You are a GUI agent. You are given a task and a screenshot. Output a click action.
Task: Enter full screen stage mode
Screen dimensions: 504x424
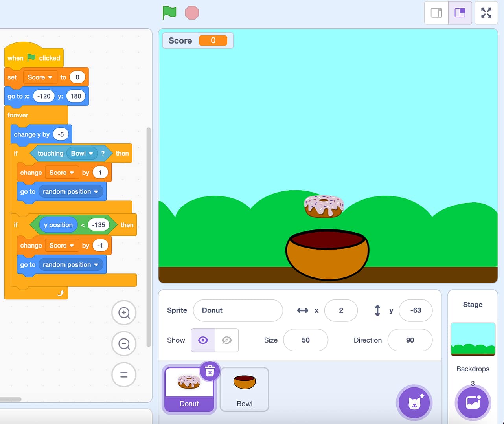(486, 13)
